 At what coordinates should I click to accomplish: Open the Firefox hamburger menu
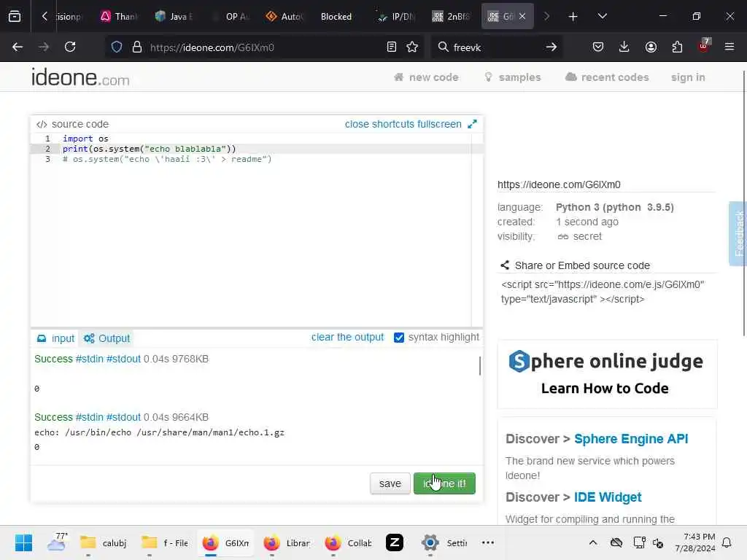729,47
